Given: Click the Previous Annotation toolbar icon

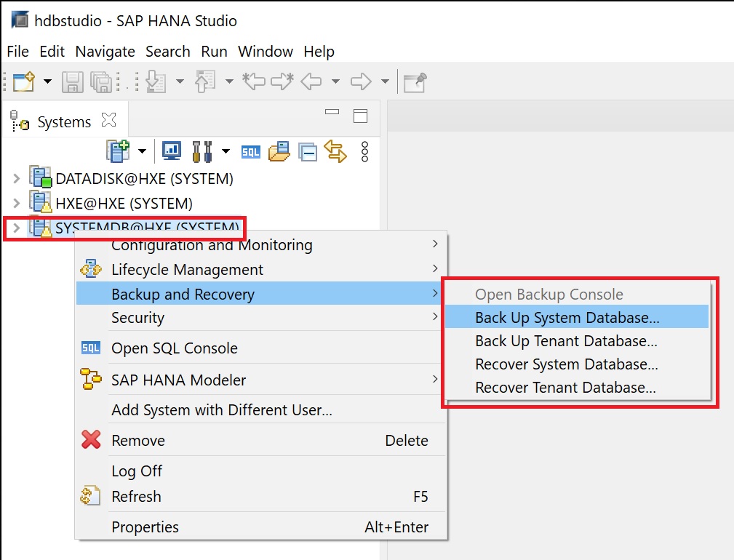Looking at the screenshot, I should tap(205, 81).
